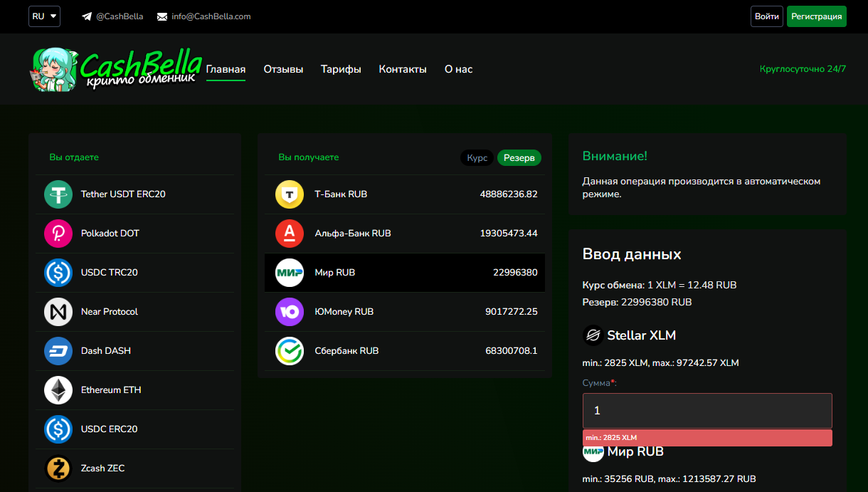The width and height of the screenshot is (868, 492).
Task: Choose the Near Protocol icon
Action: [x=58, y=312]
